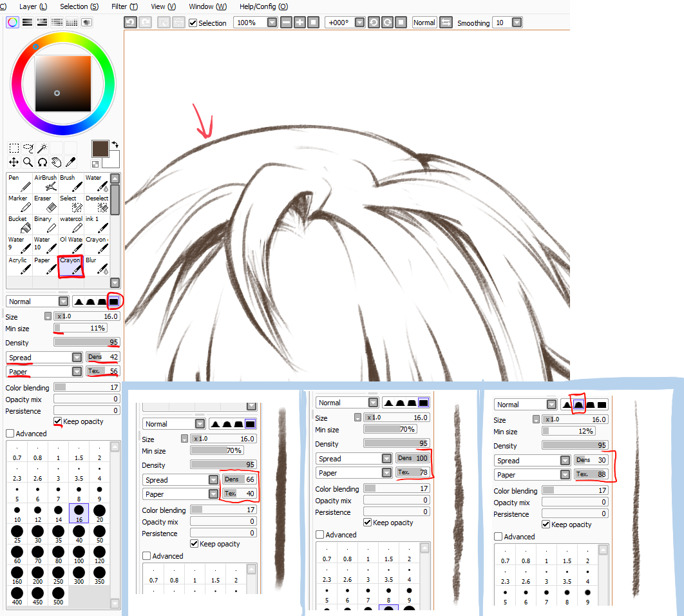
Task: Select the Lasso tool
Action: (28, 148)
